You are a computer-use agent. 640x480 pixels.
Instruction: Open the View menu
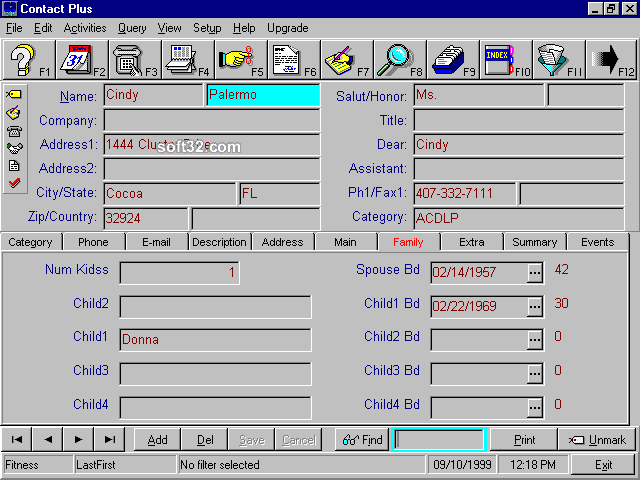click(169, 28)
